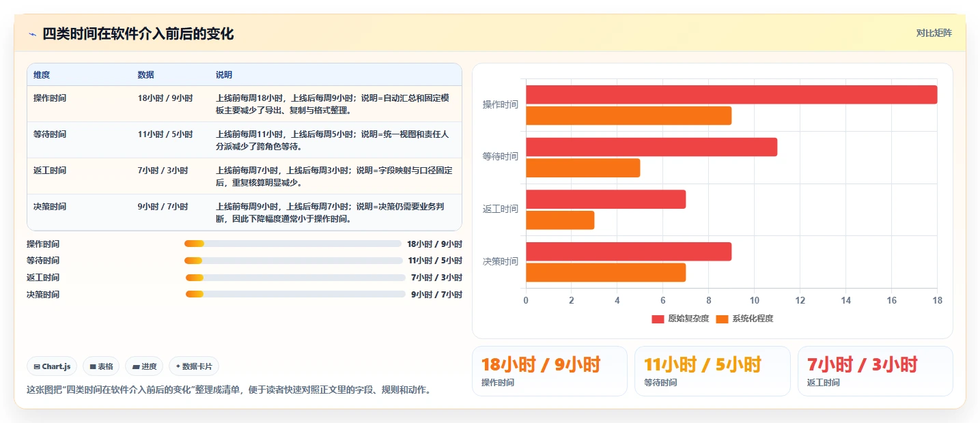The height and width of the screenshot is (423, 980).
Task: Select the 数据卡片 tag chip
Action: [194, 366]
